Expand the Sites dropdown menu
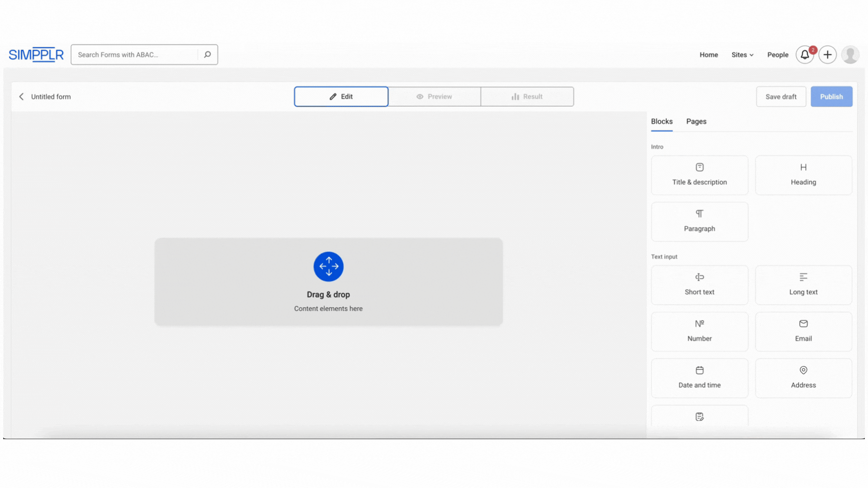This screenshot has width=868, height=488. tap(742, 55)
